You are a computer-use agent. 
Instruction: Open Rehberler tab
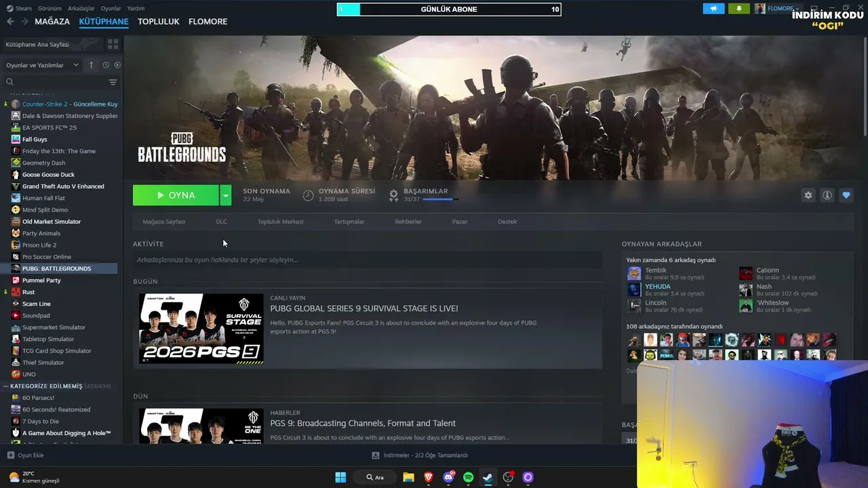[408, 222]
